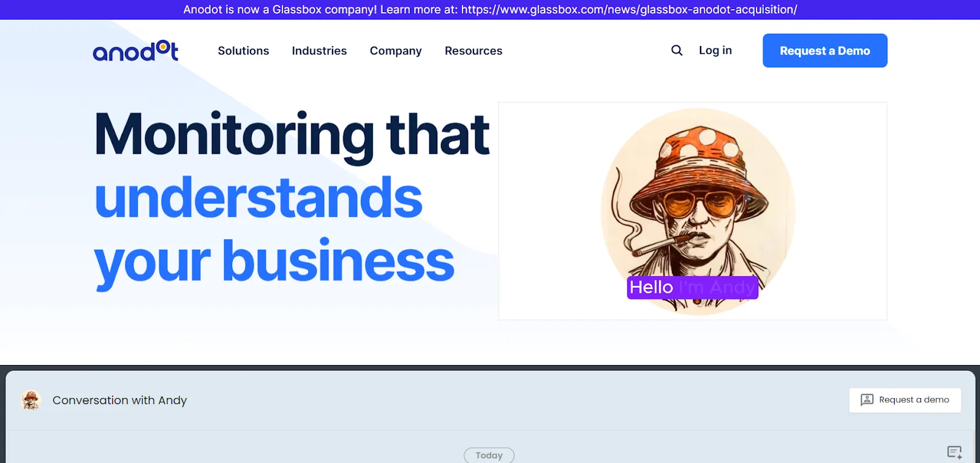
Task: Click the "understands your business" blue heading
Action: tap(274, 230)
